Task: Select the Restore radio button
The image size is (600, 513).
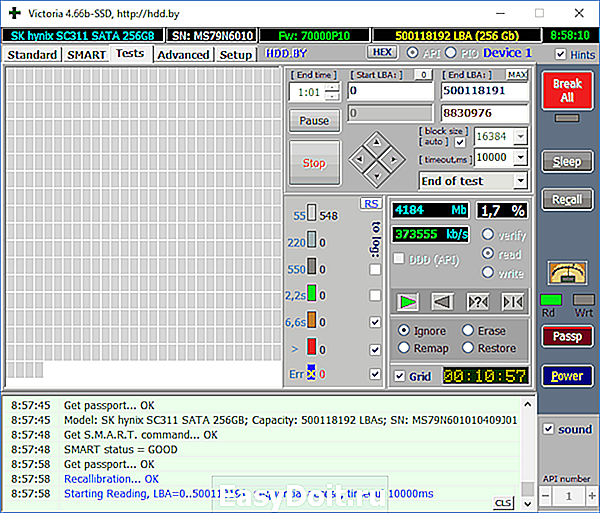Action: [468, 348]
